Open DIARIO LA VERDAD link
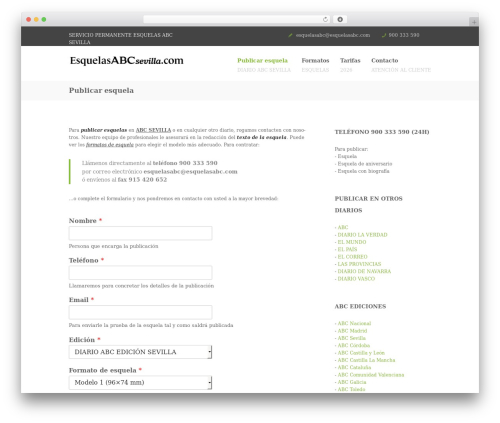500x423 pixels. [362, 235]
